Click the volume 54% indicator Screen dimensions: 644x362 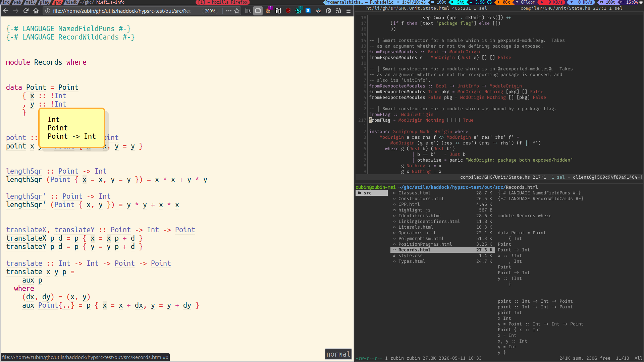click(458, 2)
